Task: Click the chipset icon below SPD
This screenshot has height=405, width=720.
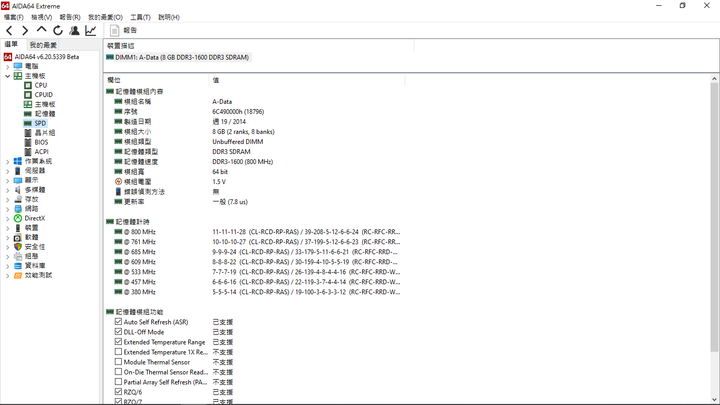Action: click(28, 133)
